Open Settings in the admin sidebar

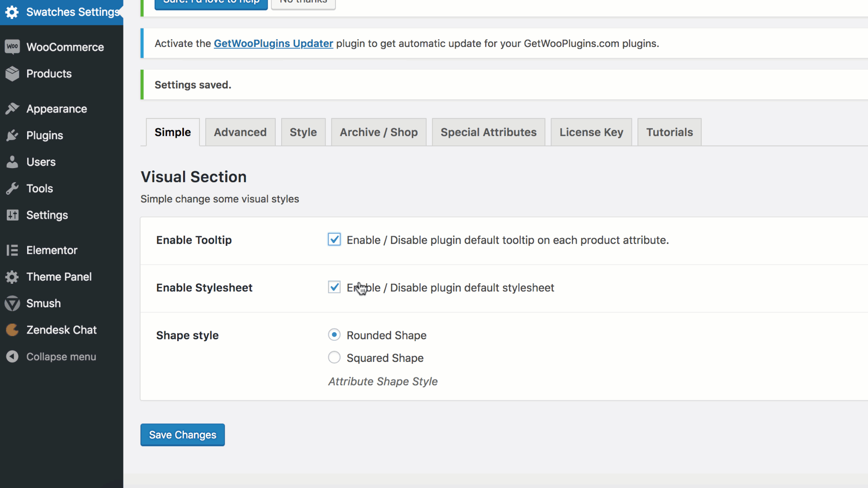(47, 215)
